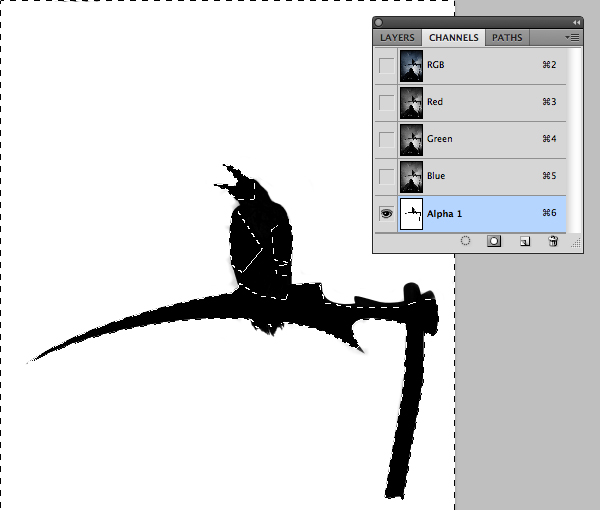
Task: Close the Channels panel circle button
Action: click(378, 23)
